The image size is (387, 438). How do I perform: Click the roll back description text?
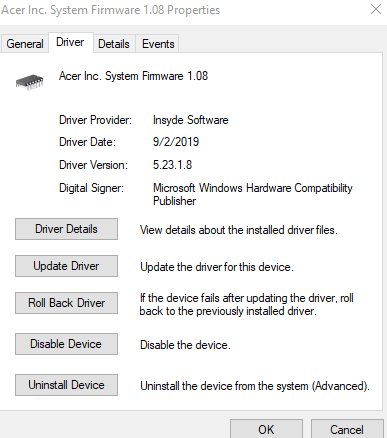[x=247, y=304]
